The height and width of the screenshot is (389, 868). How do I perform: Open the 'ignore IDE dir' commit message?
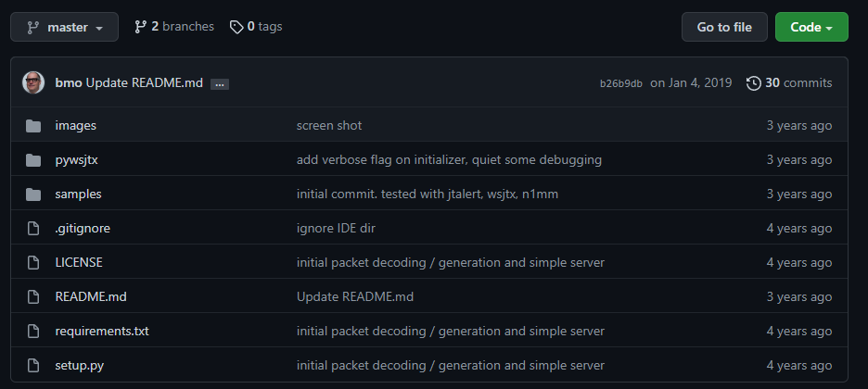point(336,229)
